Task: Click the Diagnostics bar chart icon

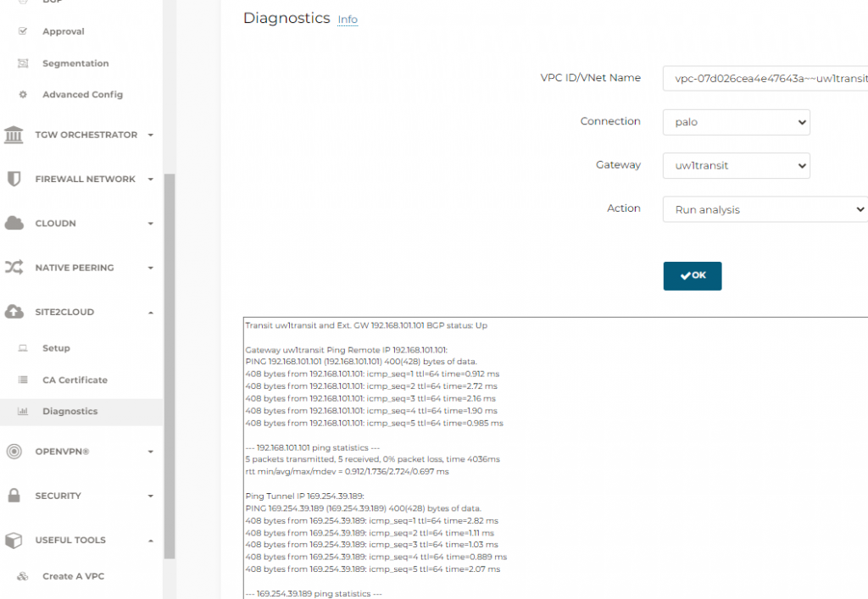Action: (23, 411)
